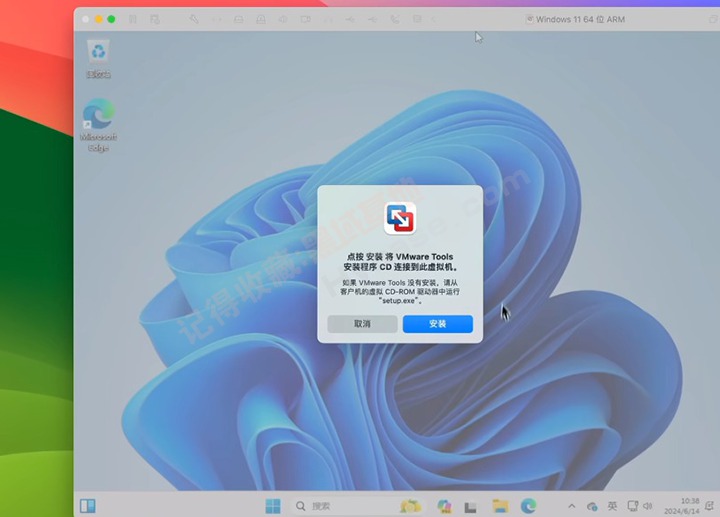The width and height of the screenshot is (720, 517).
Task: Click the CD/DVD drive icon in toolbar
Action: point(261,19)
